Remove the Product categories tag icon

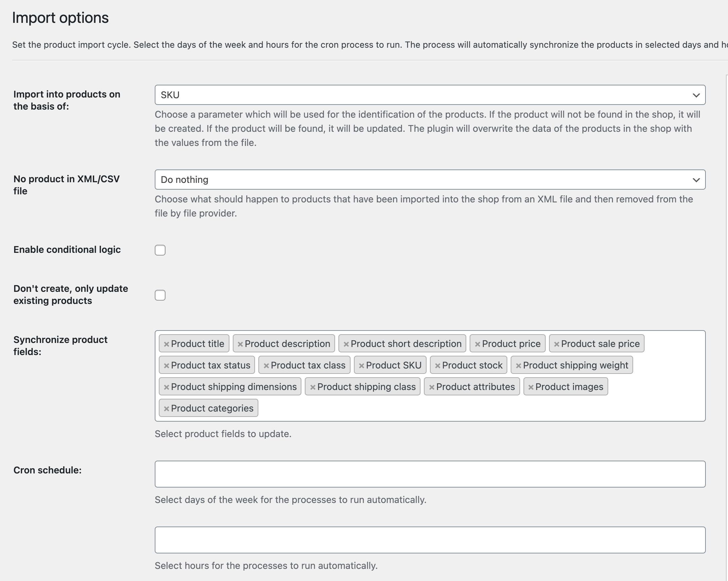(166, 408)
